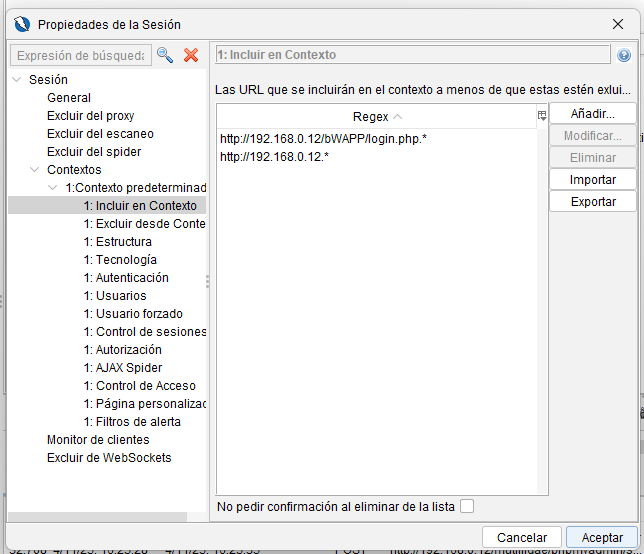The height and width of the screenshot is (554, 644).
Task: Sort the list by Regex column header
Action: [x=376, y=116]
